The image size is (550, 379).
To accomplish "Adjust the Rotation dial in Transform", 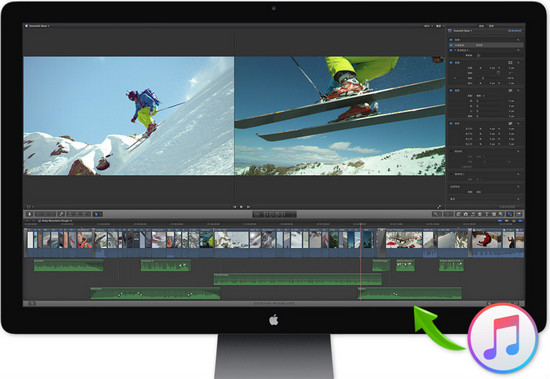I will point(498,73).
